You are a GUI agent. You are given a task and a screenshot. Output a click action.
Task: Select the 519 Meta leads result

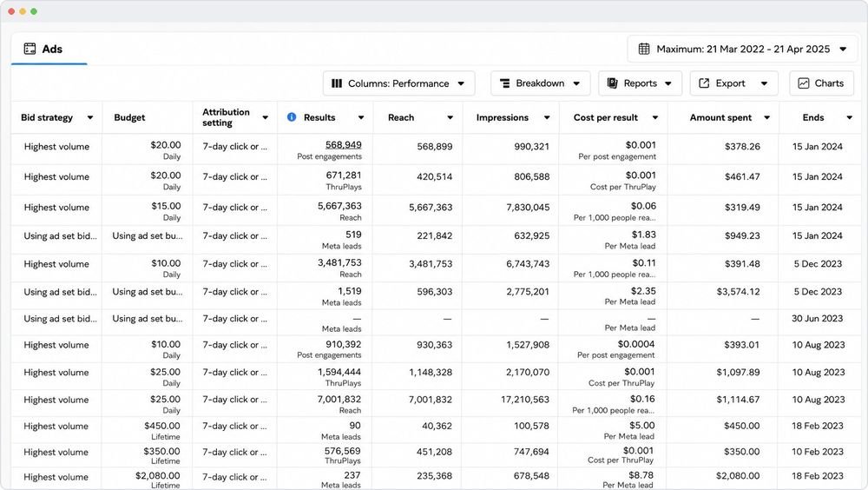(341, 240)
